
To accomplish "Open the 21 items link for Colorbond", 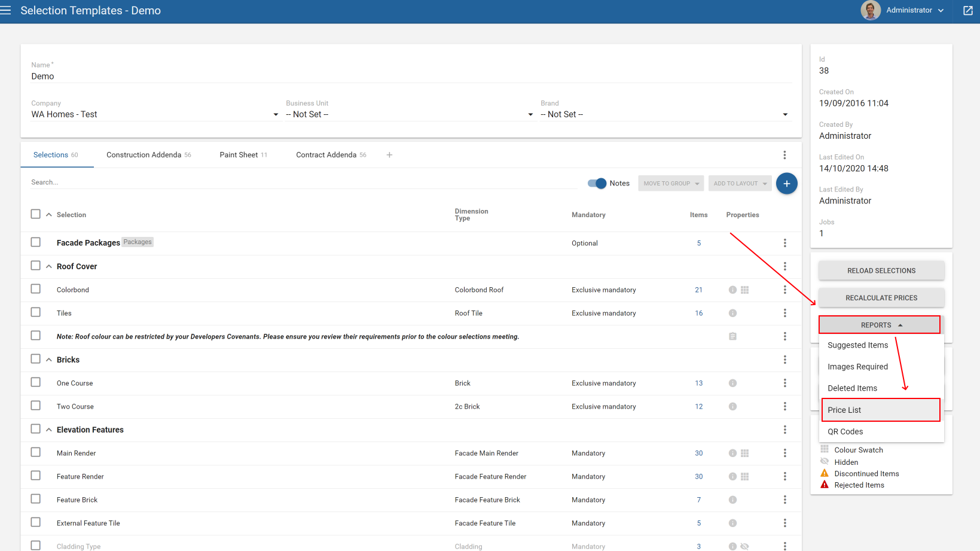I will pos(698,290).
